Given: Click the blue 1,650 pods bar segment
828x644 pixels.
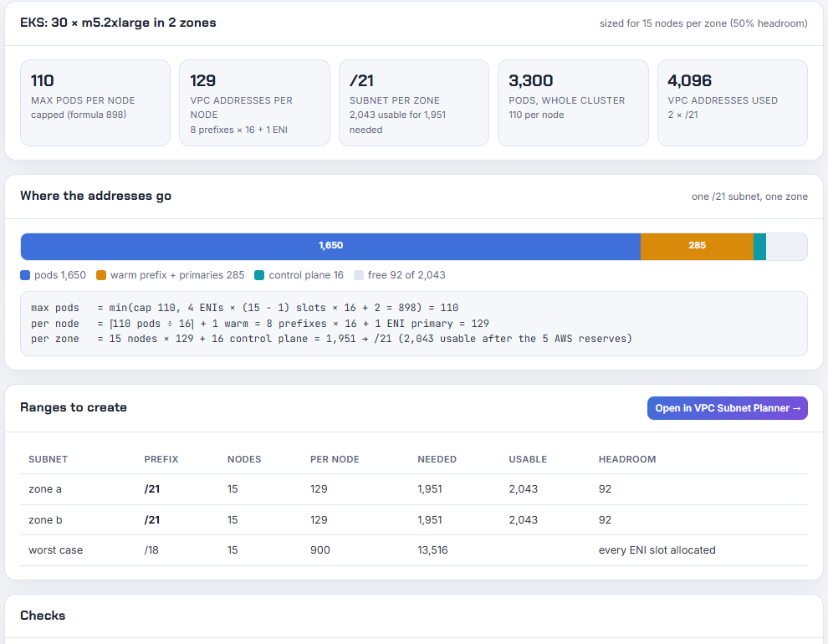Looking at the screenshot, I should [x=330, y=246].
